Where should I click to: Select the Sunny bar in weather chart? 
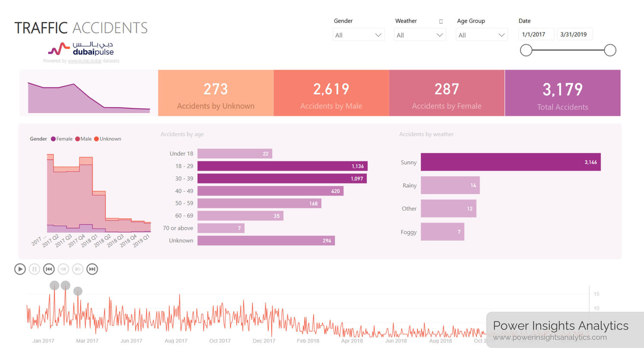click(510, 162)
